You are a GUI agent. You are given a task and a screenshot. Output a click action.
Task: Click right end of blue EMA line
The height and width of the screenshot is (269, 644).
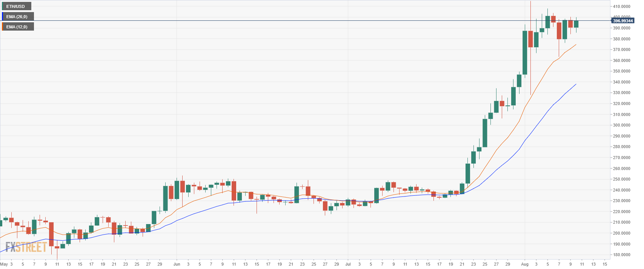point(576,84)
